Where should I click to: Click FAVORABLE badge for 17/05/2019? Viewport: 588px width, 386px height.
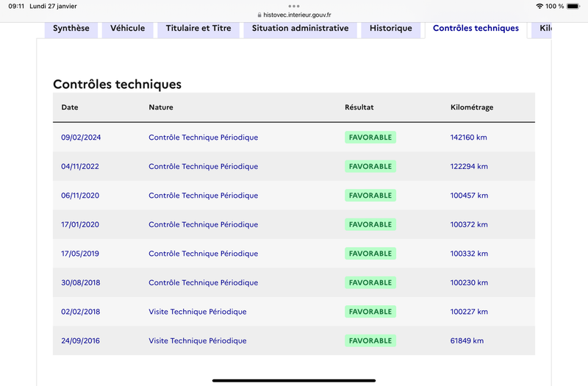click(370, 254)
